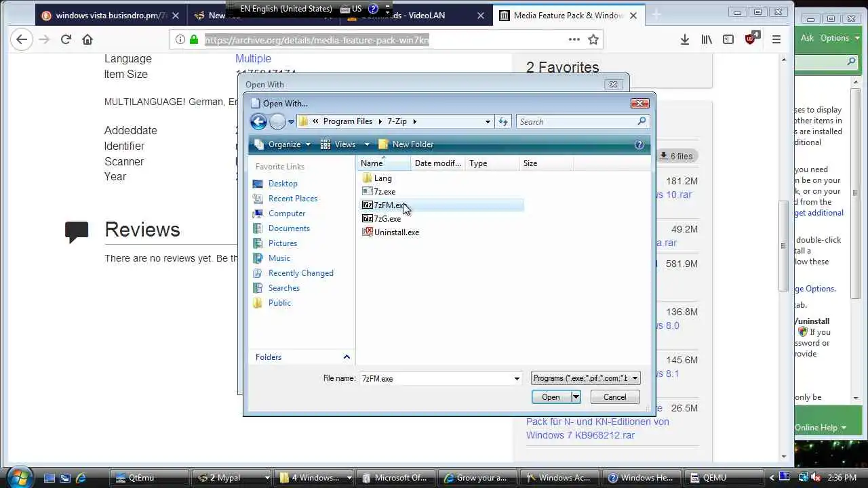The width and height of the screenshot is (868, 488).
Task: Open the browser Downloads panel
Action: point(685,39)
